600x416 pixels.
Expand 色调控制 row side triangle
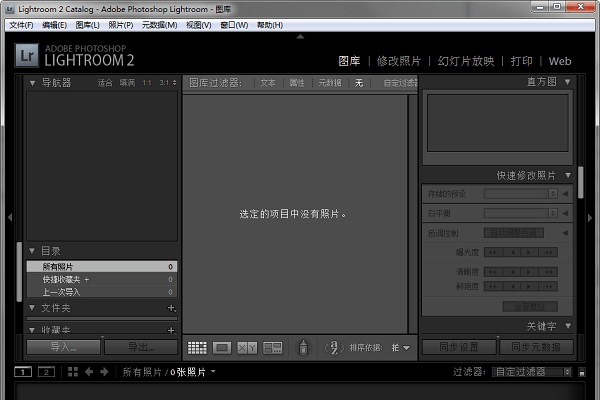pos(565,233)
